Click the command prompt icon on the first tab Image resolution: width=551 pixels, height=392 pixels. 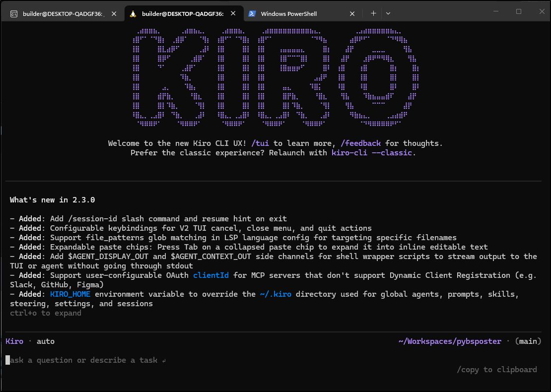14,14
